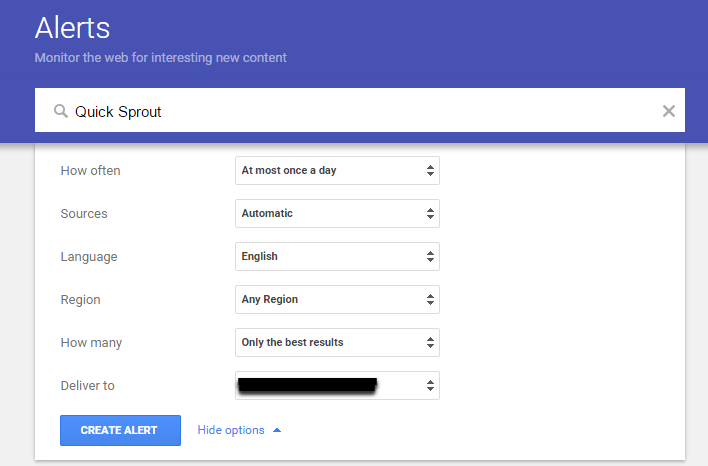Collapse options using the blue triangle icon

277,430
